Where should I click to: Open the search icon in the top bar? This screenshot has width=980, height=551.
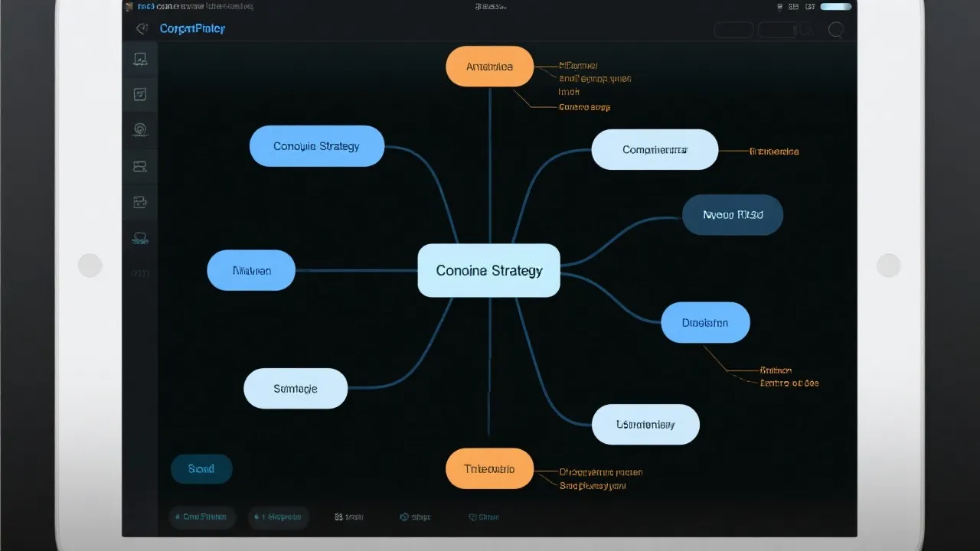(836, 31)
